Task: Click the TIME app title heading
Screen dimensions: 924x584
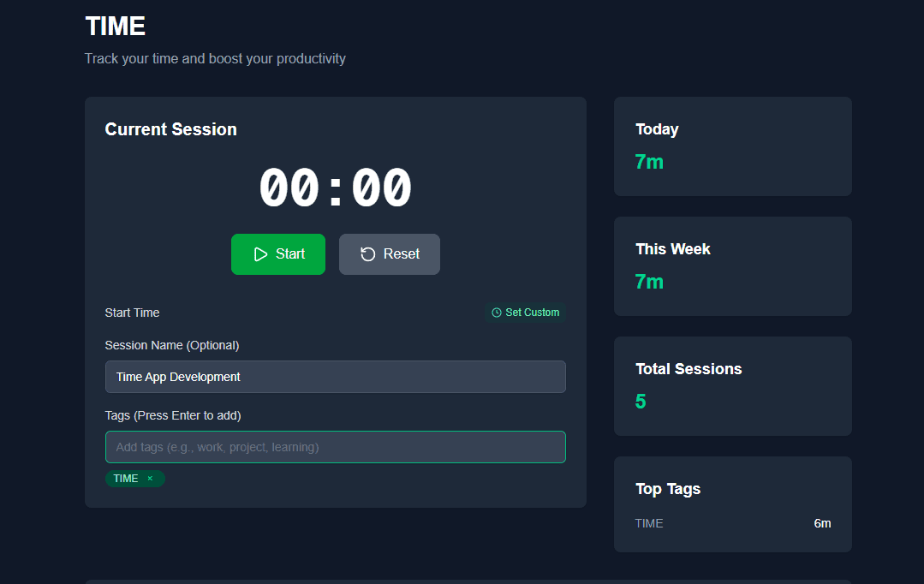Action: click(x=116, y=27)
